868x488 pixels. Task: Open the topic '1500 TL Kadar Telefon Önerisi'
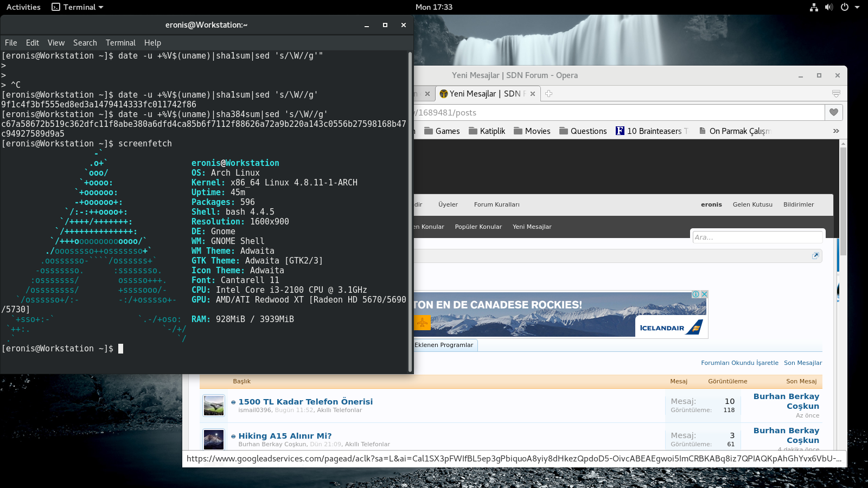[x=305, y=402]
